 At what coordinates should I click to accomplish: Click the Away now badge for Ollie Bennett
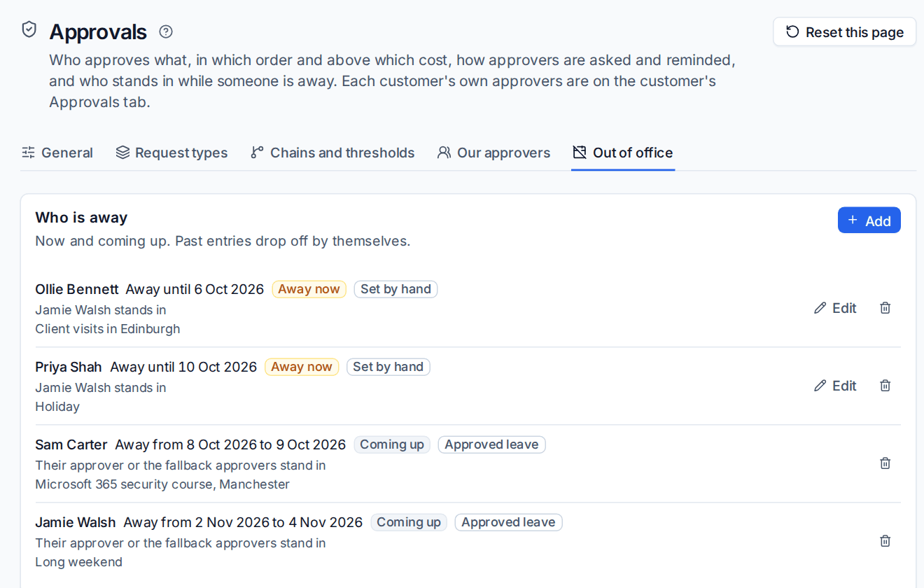309,289
